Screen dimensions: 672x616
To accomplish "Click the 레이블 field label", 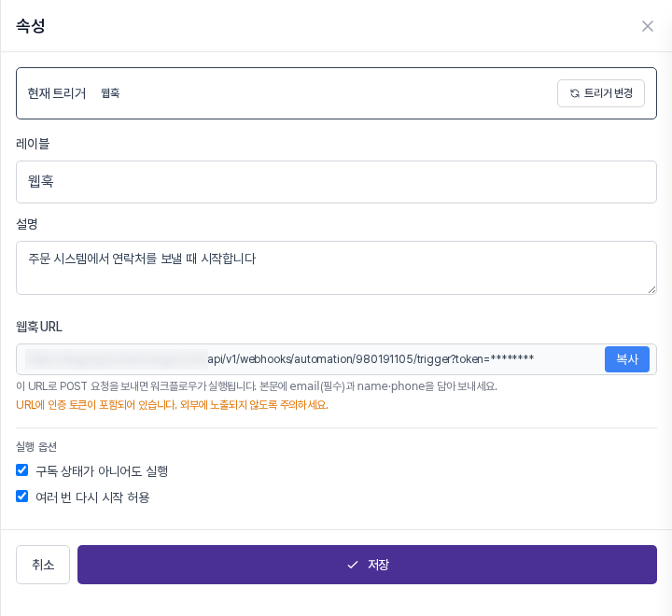I will (33, 144).
